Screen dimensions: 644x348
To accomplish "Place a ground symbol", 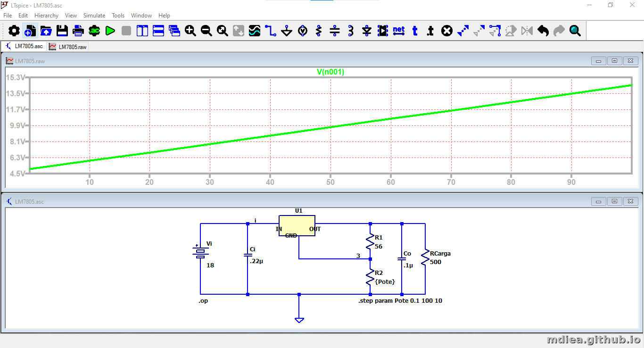I will click(x=287, y=31).
